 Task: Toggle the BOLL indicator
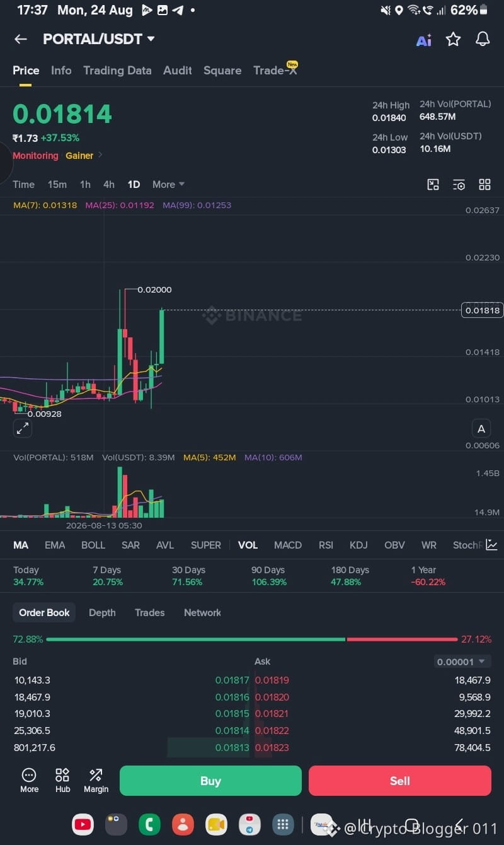pyautogui.click(x=93, y=545)
